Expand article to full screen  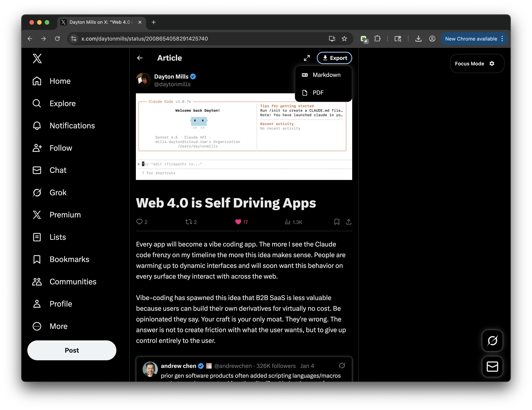click(x=307, y=58)
